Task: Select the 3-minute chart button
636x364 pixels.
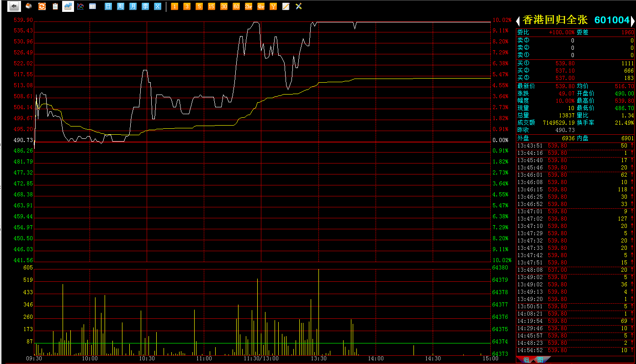Action: point(187,6)
